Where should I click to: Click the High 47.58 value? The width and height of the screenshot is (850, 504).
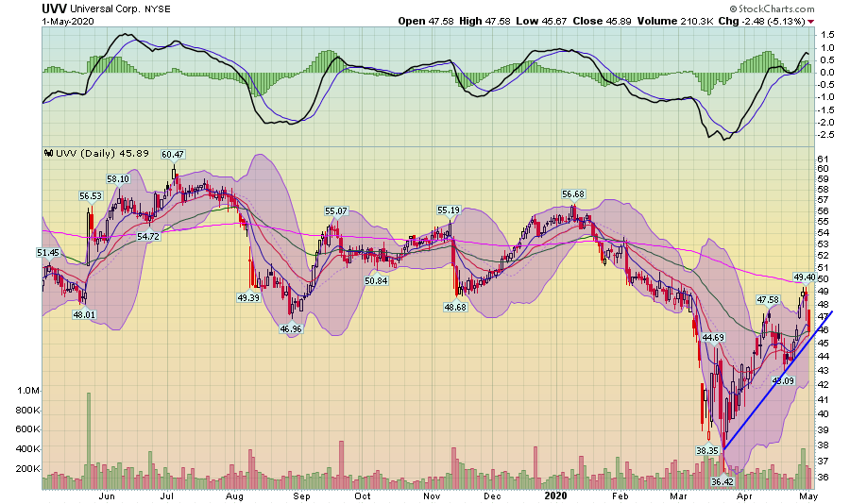pos(484,21)
